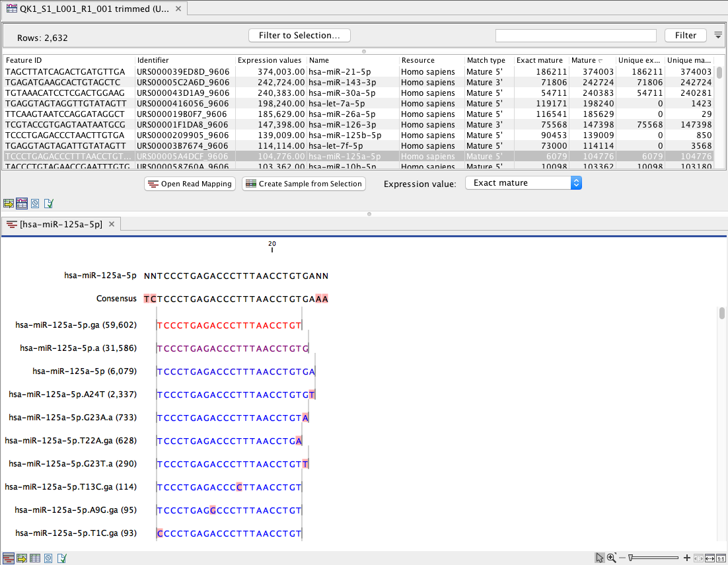Screen dimensions: 728x565
Task: Activate the arrow selection mode tool
Action: click(600, 558)
